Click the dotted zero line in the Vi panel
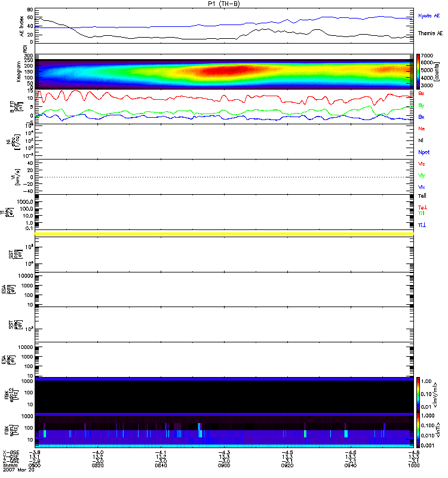Image resolution: width=448 pixels, height=478 pixels. pyautogui.click(x=224, y=177)
